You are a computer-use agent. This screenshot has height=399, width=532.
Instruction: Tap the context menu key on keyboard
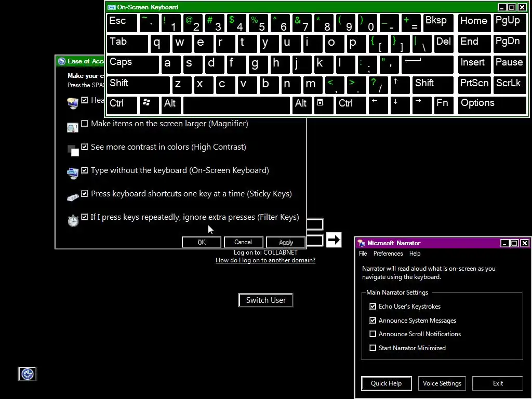[323, 105]
